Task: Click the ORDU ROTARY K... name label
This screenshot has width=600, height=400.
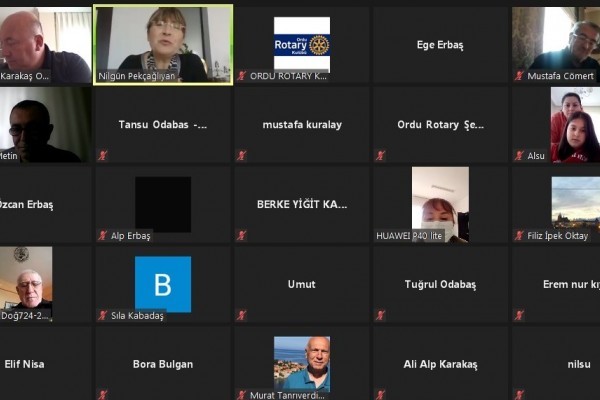Action: point(288,76)
